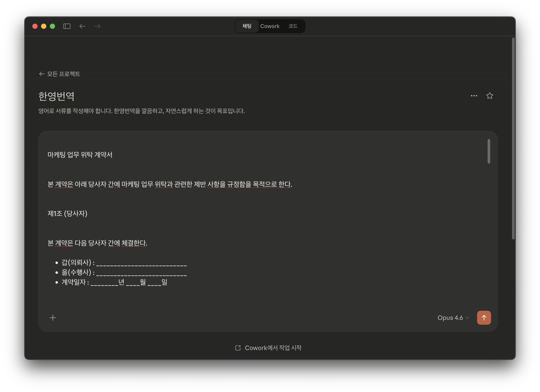
Task: Open the Opus 4.6 model dropdown
Action: (453, 318)
